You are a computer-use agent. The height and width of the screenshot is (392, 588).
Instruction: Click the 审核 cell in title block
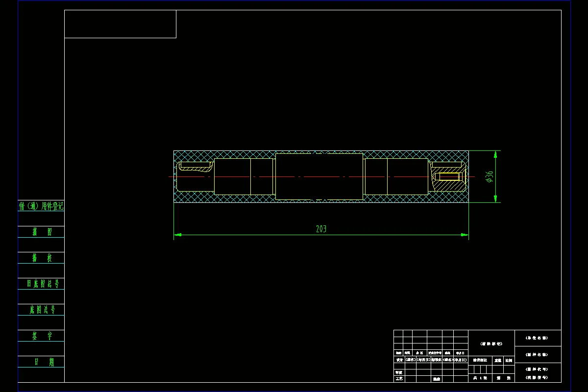click(x=399, y=372)
